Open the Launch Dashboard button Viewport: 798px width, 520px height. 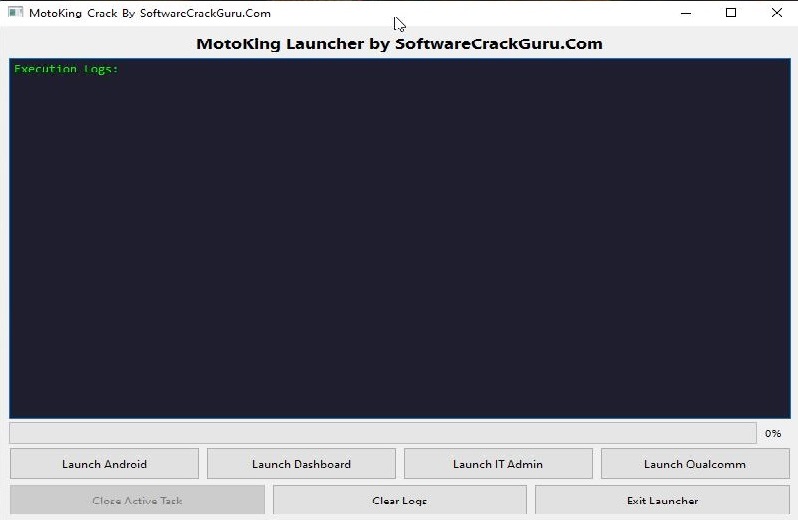pos(301,464)
